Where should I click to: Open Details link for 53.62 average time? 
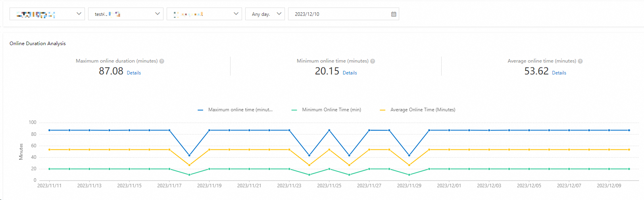[x=559, y=73]
